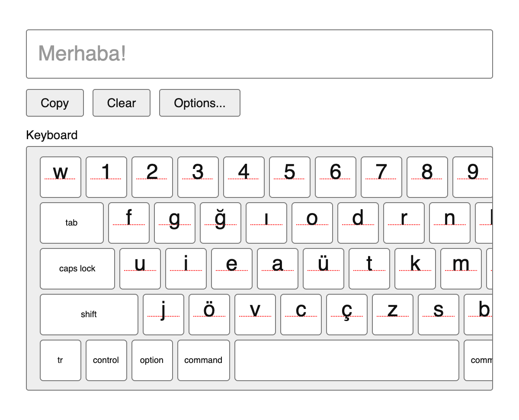519x420 pixels.
Task: Tap the dotless ı key
Action: coord(266,223)
